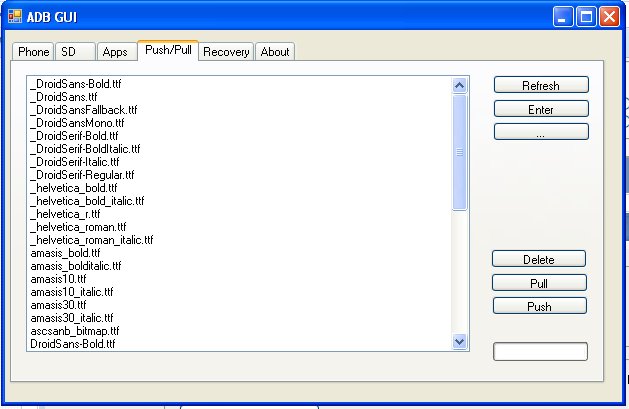629x409 pixels.
Task: Open the SD tab
Action: point(75,52)
